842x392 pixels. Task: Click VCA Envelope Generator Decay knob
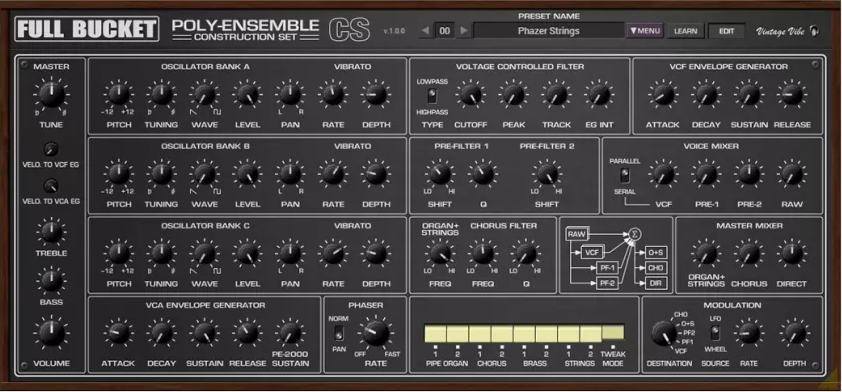(161, 333)
